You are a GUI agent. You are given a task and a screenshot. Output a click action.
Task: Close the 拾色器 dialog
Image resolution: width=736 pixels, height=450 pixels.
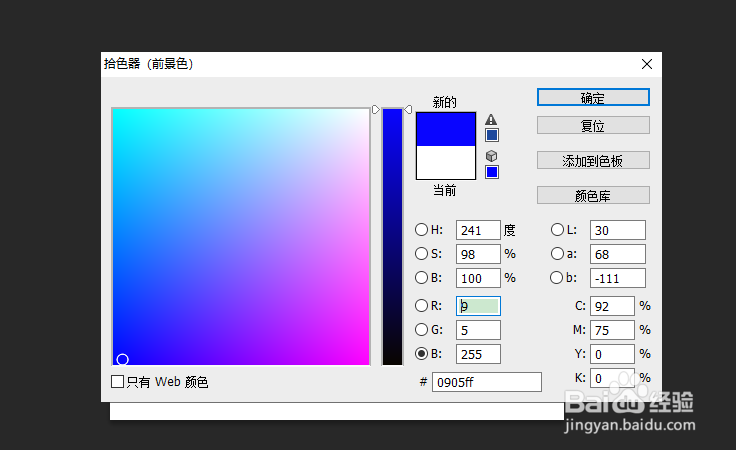point(647,64)
